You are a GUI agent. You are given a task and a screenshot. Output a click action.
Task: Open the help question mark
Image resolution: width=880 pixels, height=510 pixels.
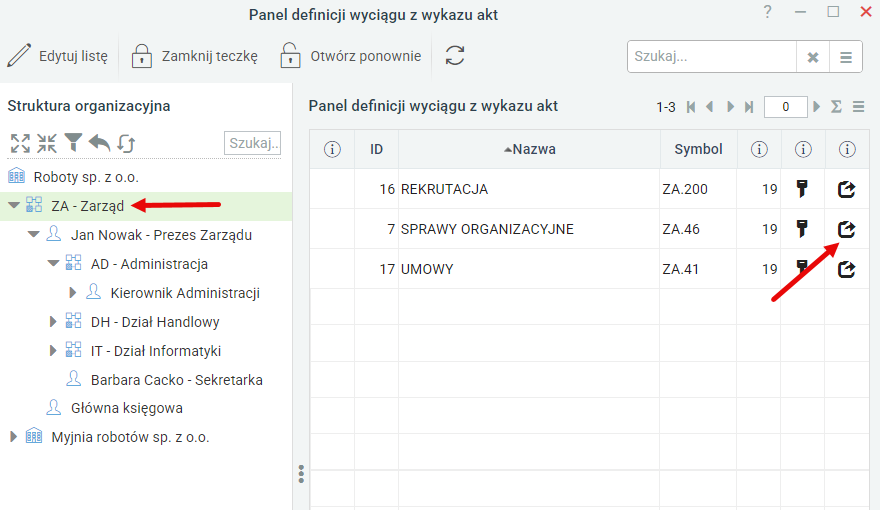(767, 12)
